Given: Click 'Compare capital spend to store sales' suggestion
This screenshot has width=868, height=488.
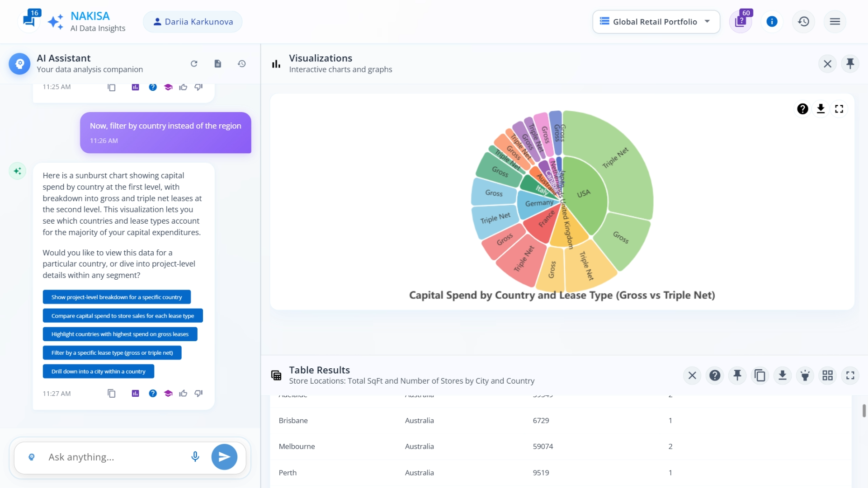Looking at the screenshot, I should coord(123,316).
